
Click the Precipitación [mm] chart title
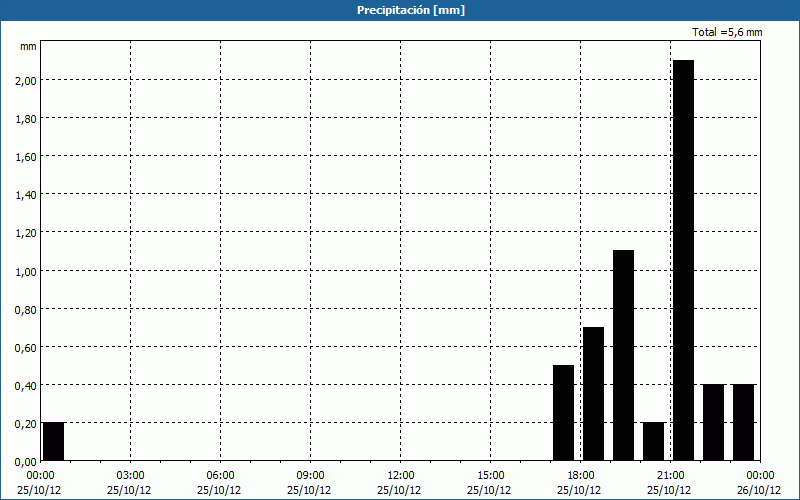click(x=411, y=10)
